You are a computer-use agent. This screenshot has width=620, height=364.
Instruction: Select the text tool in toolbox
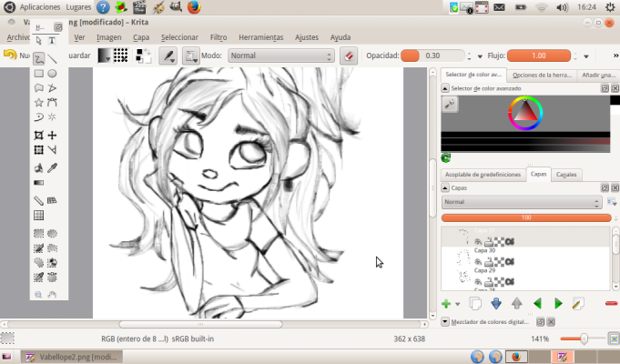pyautogui.click(x=52, y=41)
